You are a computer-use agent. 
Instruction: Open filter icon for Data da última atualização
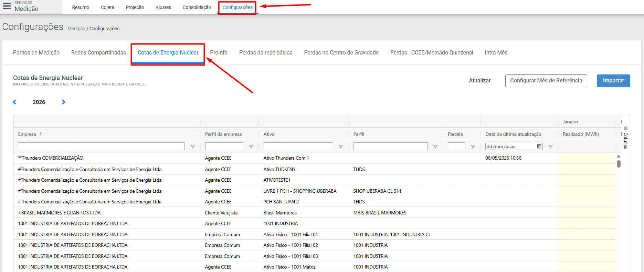click(x=550, y=147)
